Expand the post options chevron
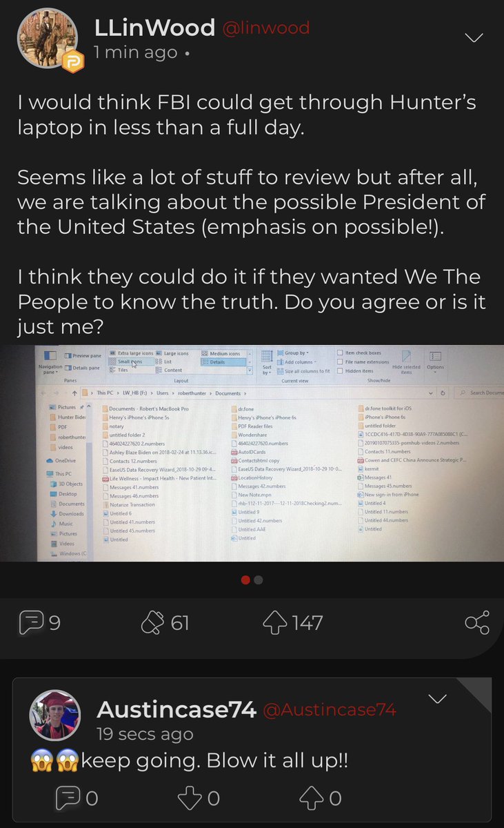This screenshot has width=504, height=828. tap(476, 37)
